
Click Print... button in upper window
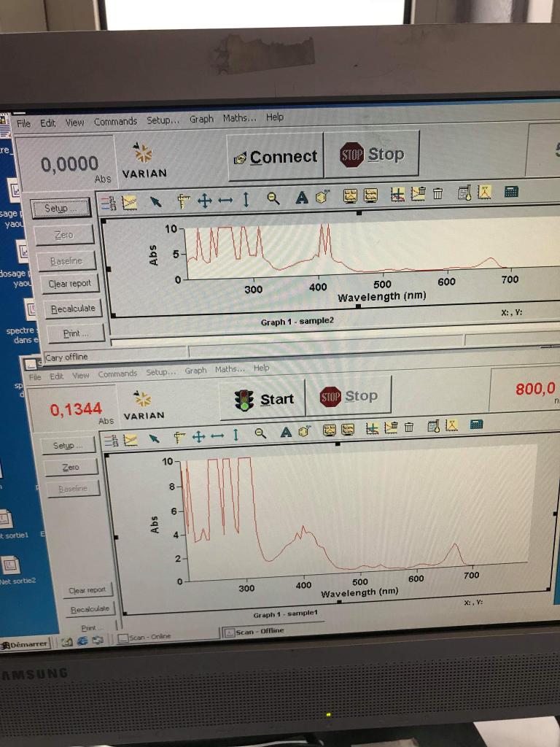(x=76, y=333)
